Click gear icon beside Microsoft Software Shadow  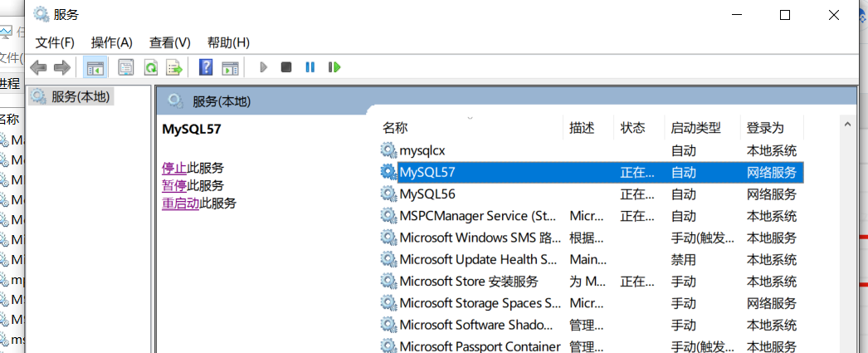(388, 325)
